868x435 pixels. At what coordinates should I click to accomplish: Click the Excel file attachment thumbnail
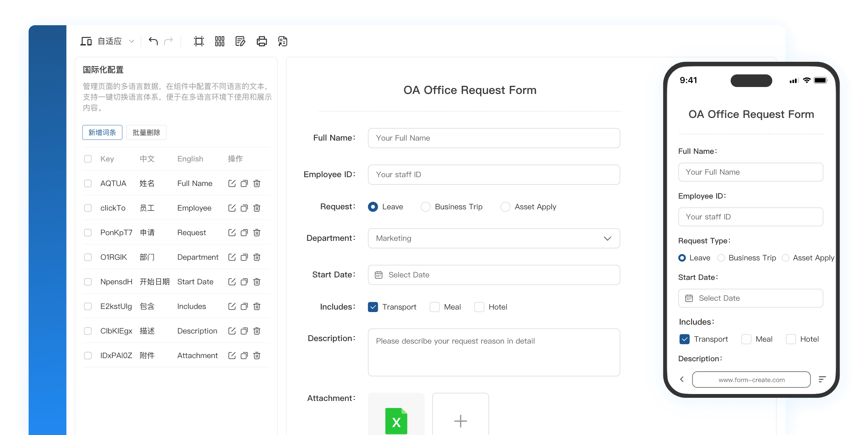[396, 415]
